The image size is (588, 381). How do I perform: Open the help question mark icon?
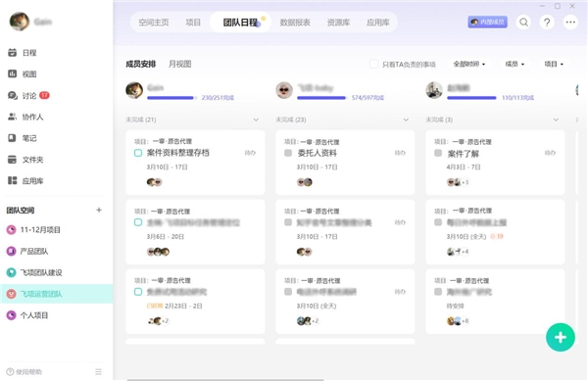pos(547,23)
